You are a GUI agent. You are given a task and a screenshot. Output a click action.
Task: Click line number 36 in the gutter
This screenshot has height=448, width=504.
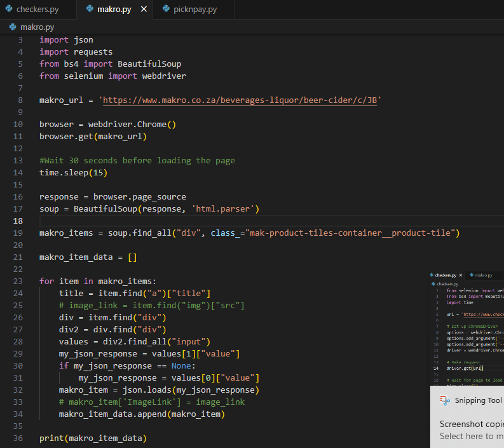click(x=18, y=438)
